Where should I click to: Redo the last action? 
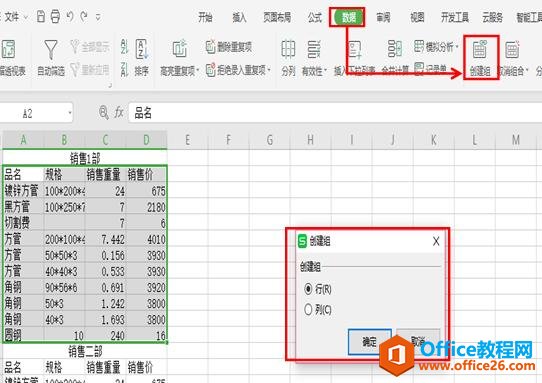(84, 16)
